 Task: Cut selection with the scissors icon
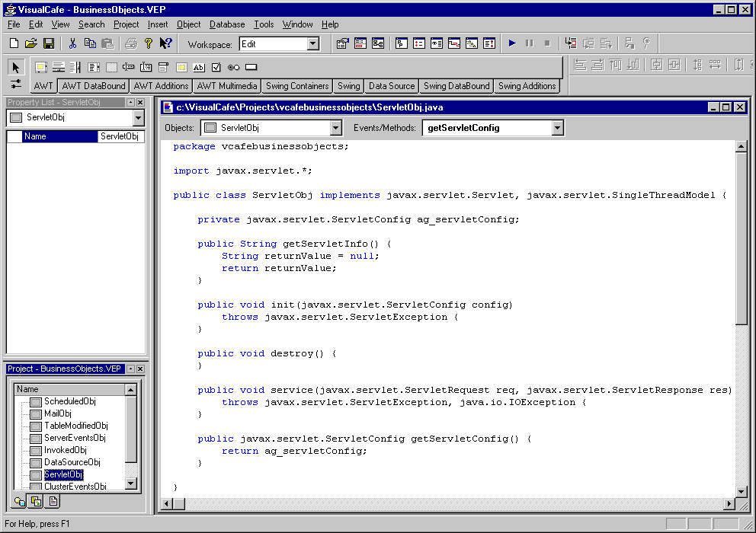[x=73, y=43]
